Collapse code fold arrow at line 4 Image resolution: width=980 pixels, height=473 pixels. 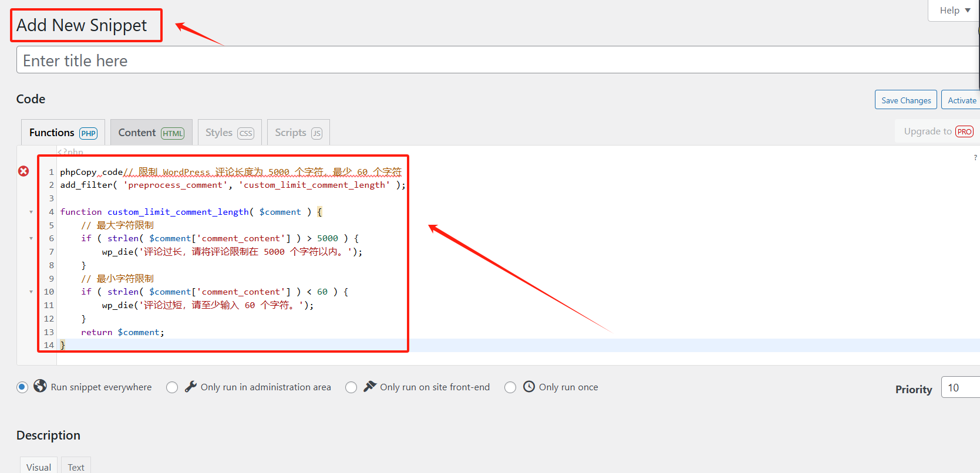[x=31, y=212]
